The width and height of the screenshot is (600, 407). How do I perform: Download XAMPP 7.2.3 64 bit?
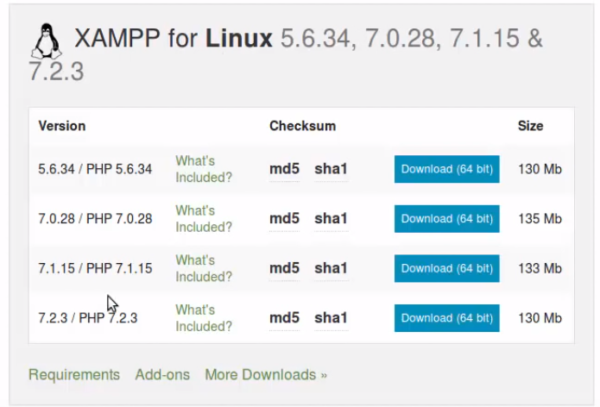point(446,318)
